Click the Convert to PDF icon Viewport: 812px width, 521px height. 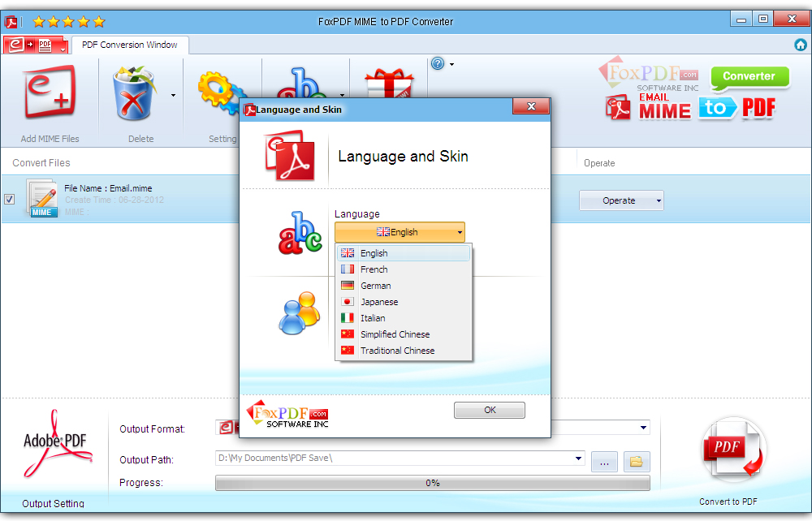click(x=733, y=449)
